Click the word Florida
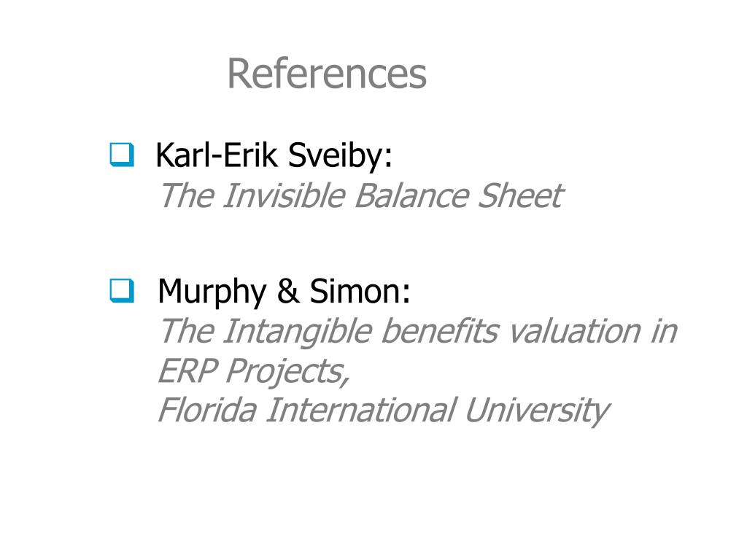Image resolution: width=747 pixels, height=560 pixels. point(208,410)
